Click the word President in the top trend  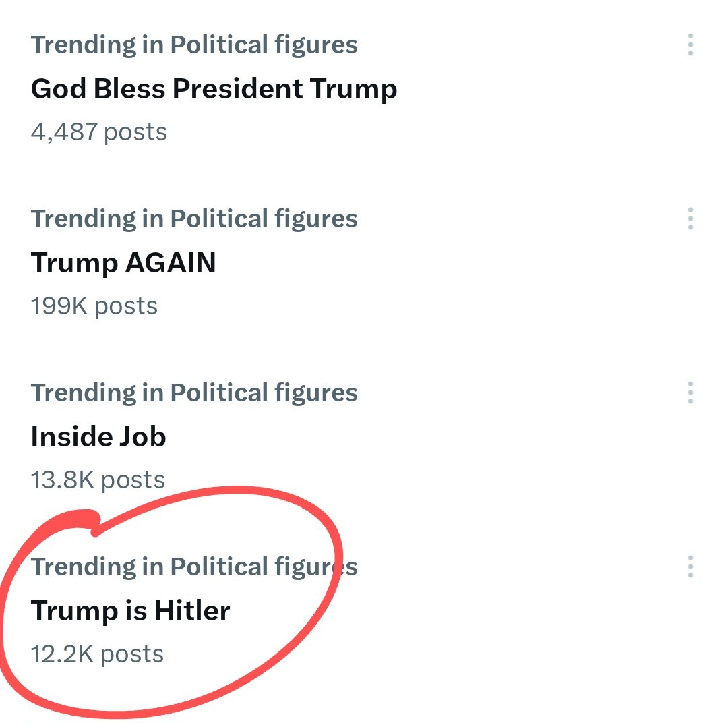coord(237,89)
